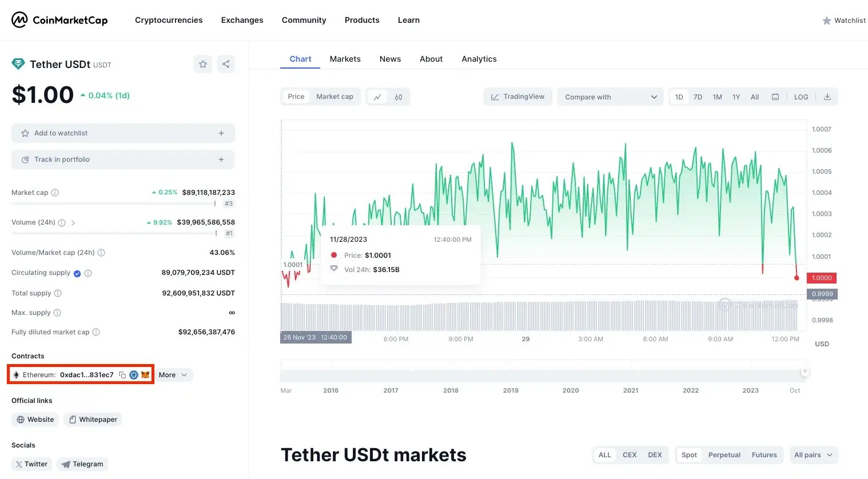The image size is (868, 479).
Task: Toggle chart metric to Market cap
Action: (x=335, y=97)
